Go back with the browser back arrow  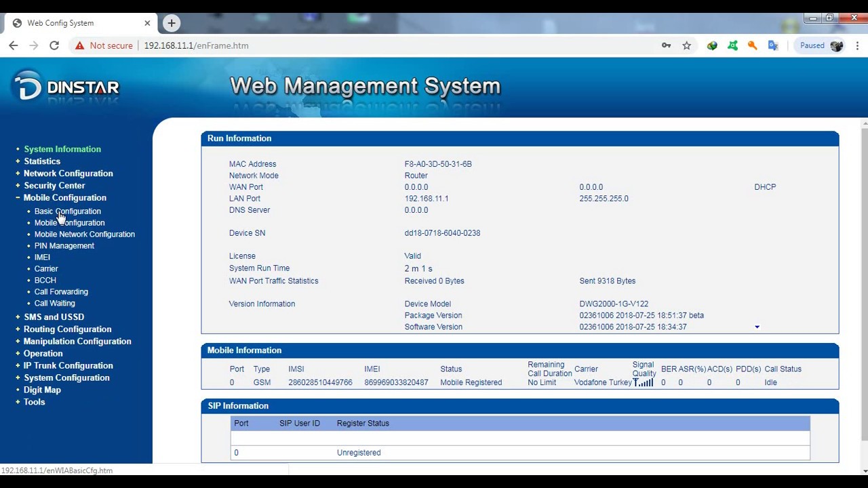point(14,45)
